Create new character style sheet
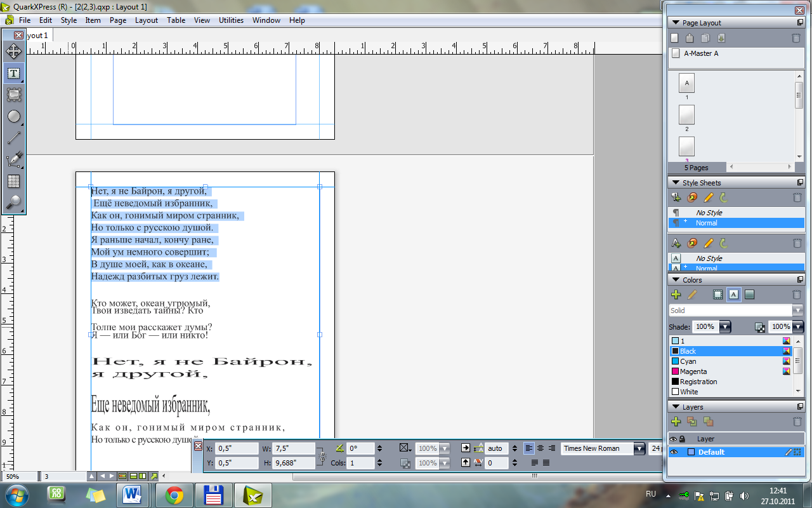 [x=676, y=243]
